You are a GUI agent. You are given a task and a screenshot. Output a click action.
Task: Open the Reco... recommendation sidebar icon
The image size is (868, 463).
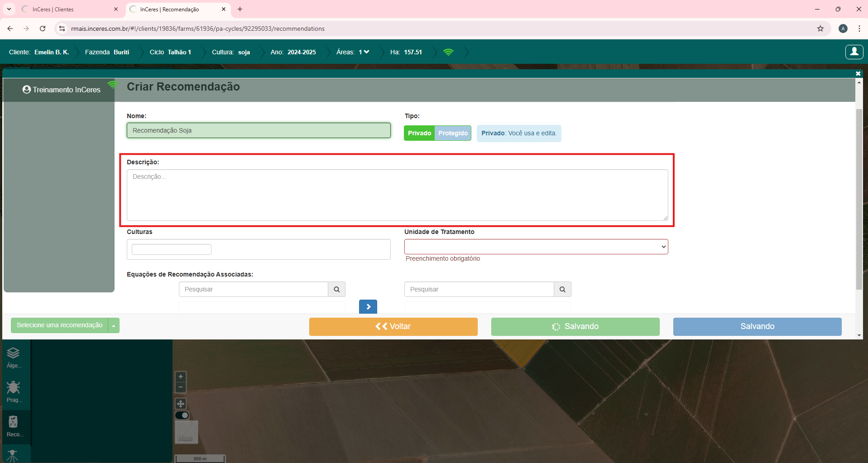[14, 426]
